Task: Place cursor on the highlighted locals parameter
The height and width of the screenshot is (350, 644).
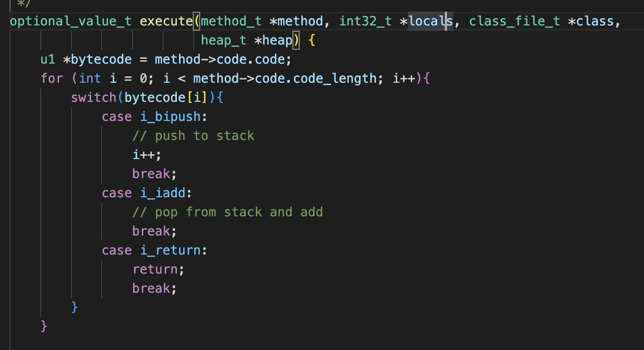Action: click(430, 22)
